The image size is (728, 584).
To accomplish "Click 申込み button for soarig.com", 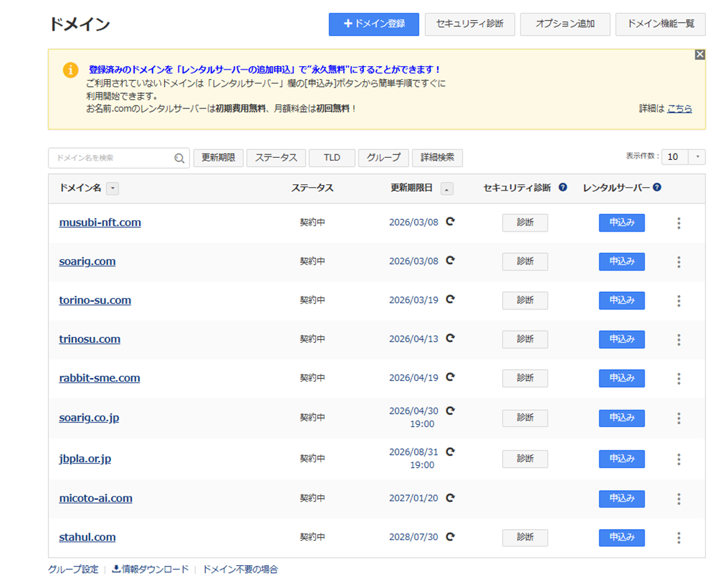I will [x=622, y=261].
